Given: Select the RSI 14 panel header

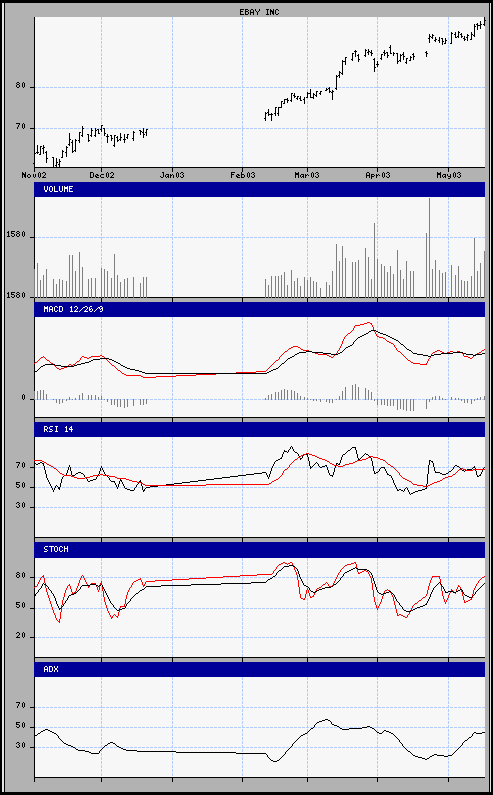Looking at the screenshot, I should (x=260, y=429).
